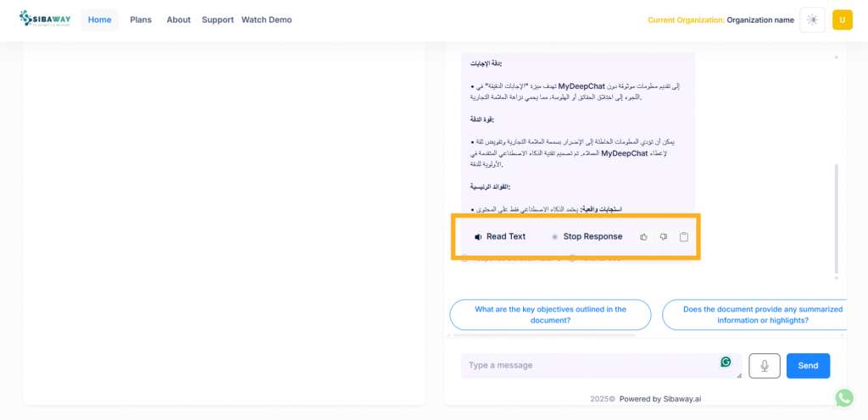Click the microphone voice input button

(x=765, y=366)
